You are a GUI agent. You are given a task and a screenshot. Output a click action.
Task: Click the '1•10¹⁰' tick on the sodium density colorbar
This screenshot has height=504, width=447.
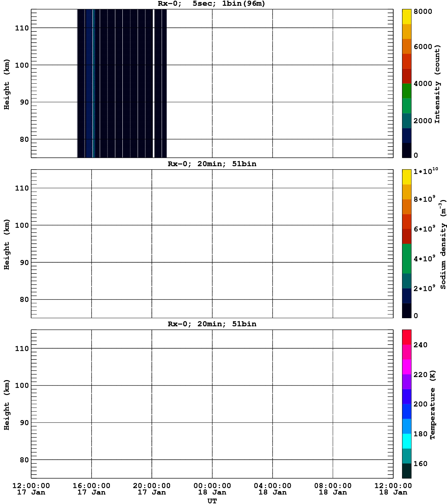point(426,171)
